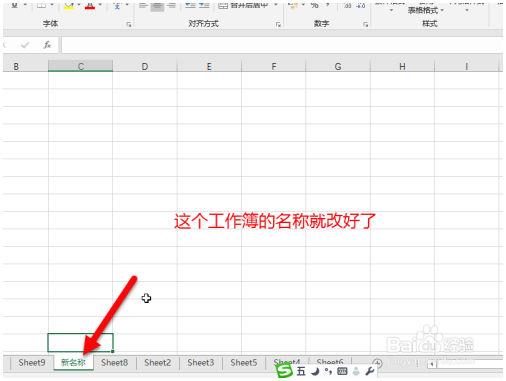Click the insert function fx icon
This screenshot has height=381, width=506.
47,45
